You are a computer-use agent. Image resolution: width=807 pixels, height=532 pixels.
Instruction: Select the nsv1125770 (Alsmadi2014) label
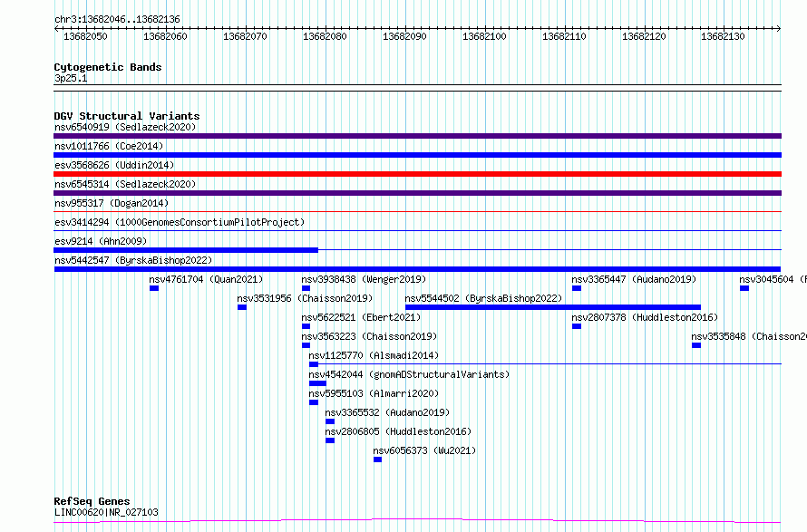tap(374, 355)
